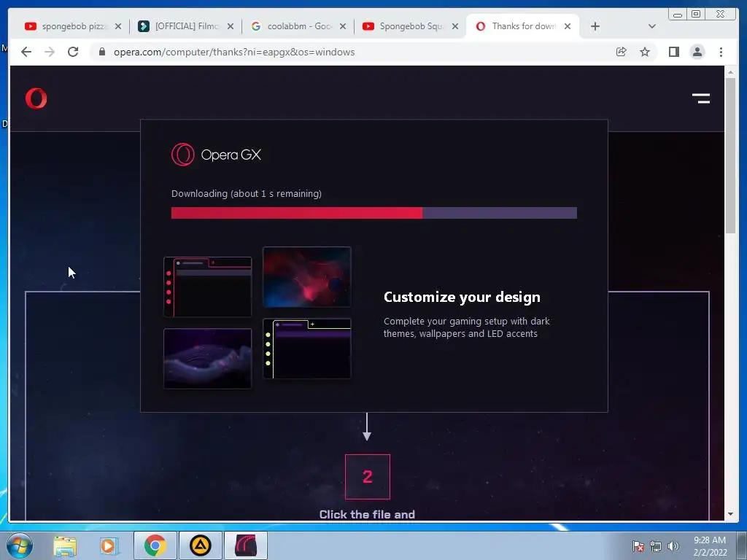Open the volume speaker tray icon
The width and height of the screenshot is (747, 560).
673,546
